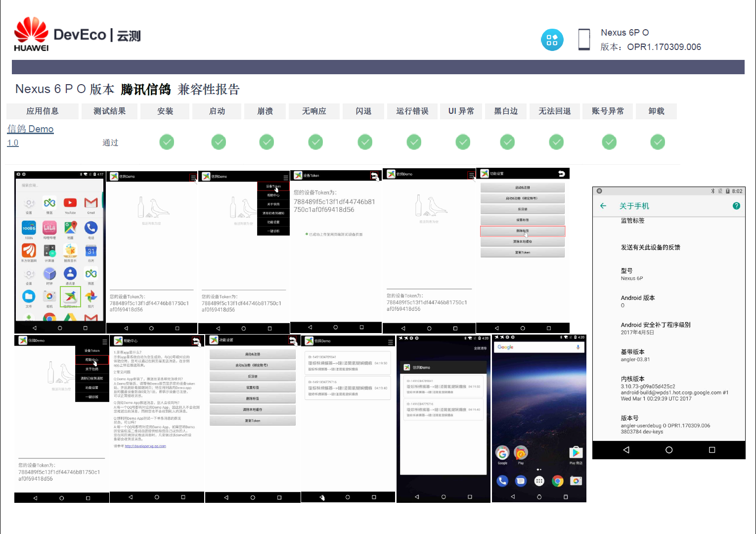Tap the back arrow beside 关于手机

point(603,206)
